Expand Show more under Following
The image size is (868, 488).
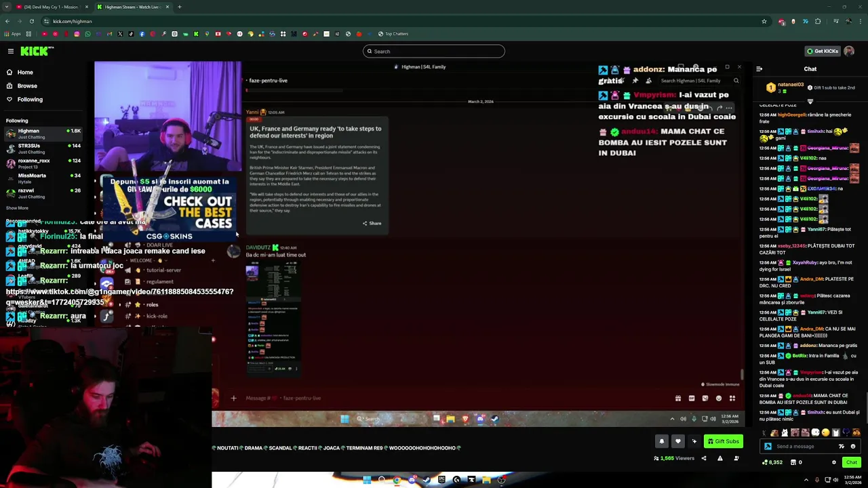tap(17, 208)
